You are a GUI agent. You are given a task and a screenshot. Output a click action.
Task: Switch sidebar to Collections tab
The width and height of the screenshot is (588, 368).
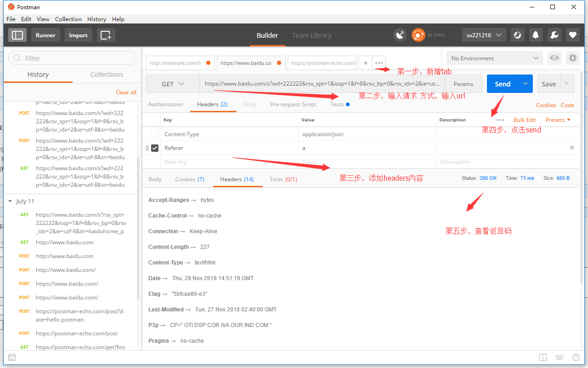(107, 75)
